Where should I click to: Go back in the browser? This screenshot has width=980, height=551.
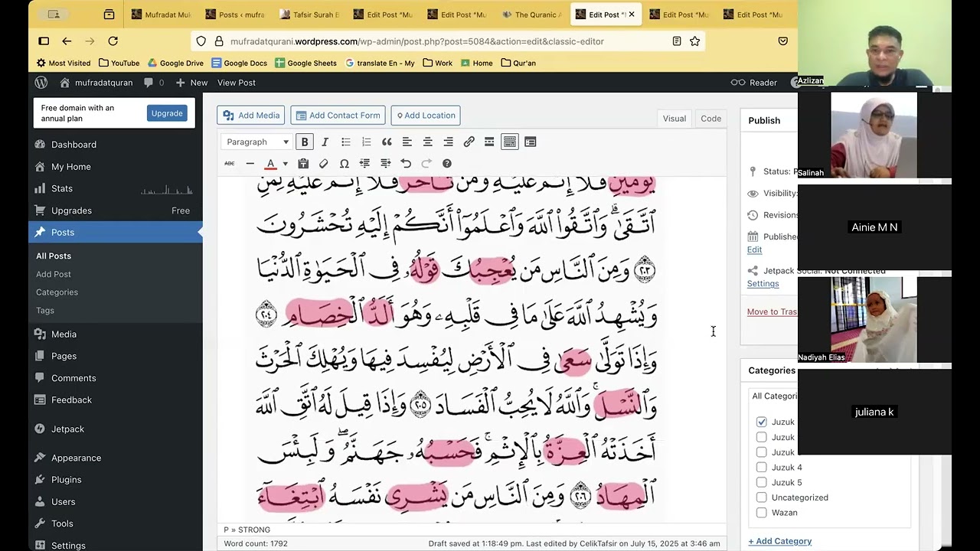point(67,41)
